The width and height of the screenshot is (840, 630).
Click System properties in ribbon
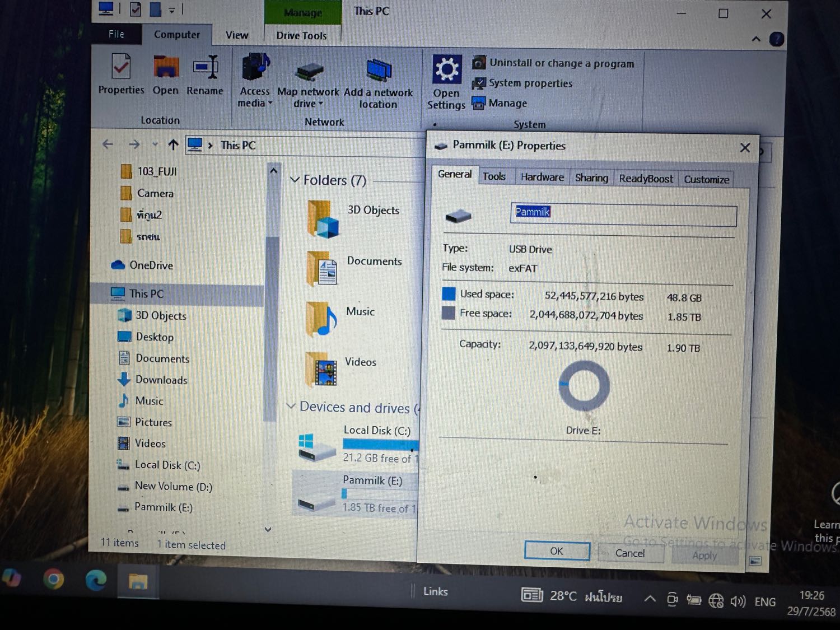click(x=522, y=83)
